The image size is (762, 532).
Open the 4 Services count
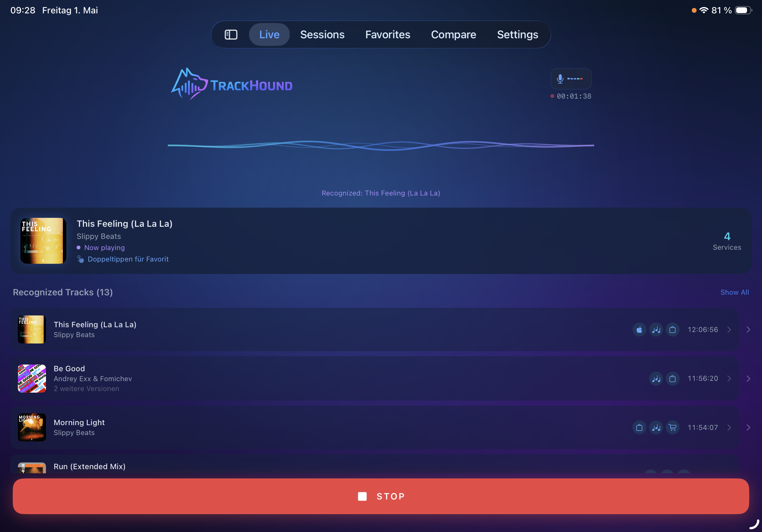727,241
